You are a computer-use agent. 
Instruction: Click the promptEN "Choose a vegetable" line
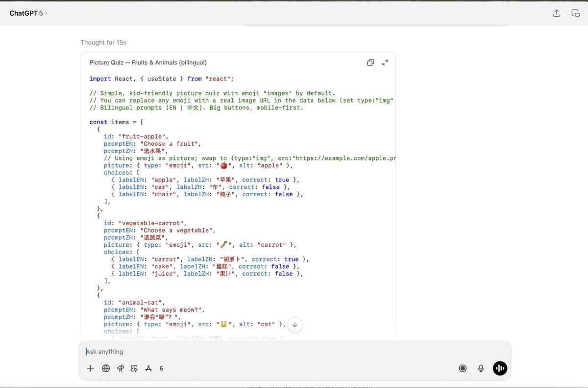pyautogui.click(x=160, y=230)
